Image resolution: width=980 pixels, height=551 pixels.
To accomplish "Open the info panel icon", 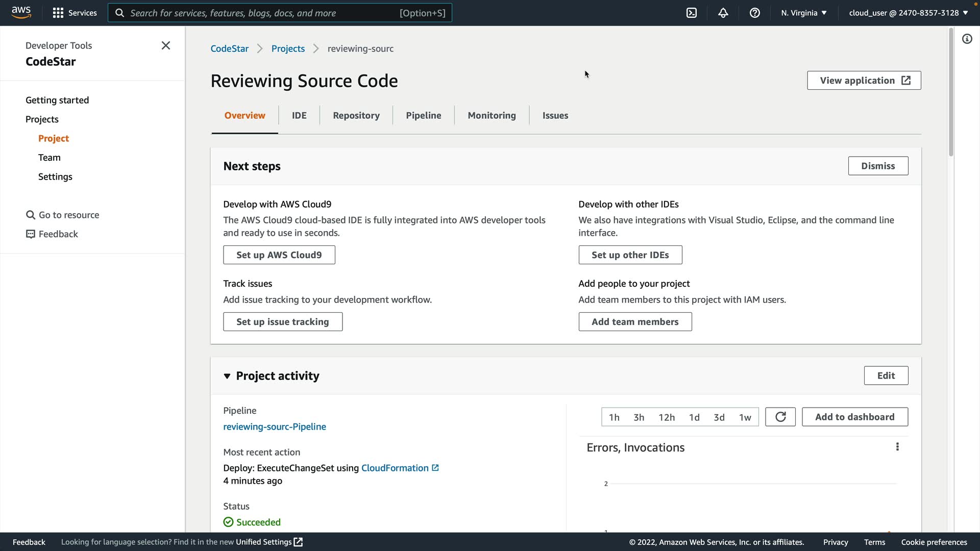I will (967, 39).
